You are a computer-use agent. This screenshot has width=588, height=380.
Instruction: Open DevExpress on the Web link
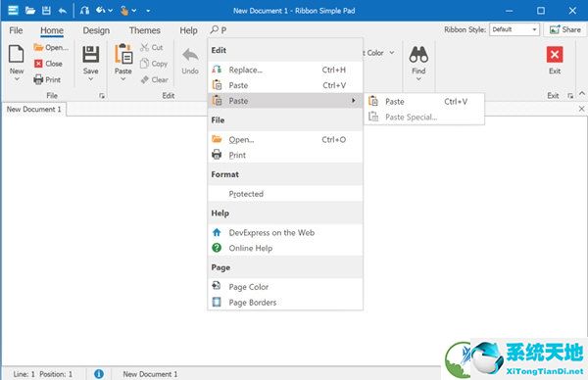[x=285, y=233]
